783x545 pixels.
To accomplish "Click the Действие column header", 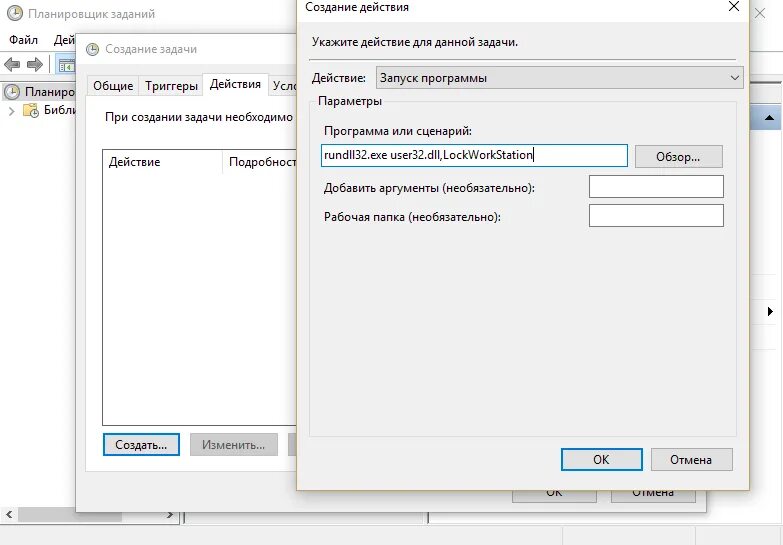I will [163, 162].
